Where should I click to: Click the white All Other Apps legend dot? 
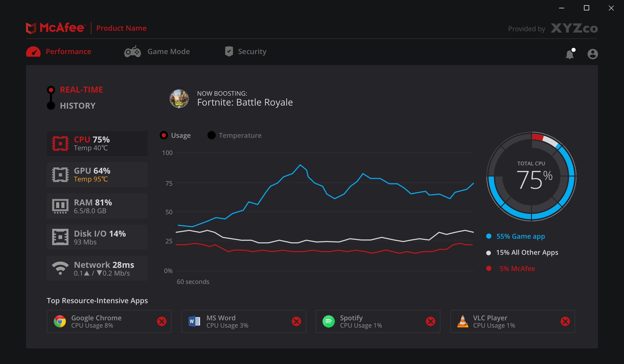point(489,253)
